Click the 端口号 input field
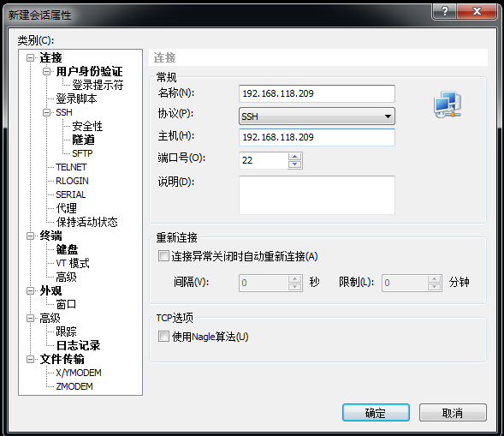This screenshot has height=436, width=504. [x=264, y=160]
